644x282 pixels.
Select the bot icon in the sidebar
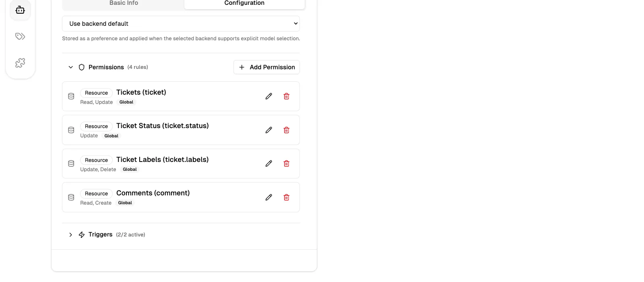pyautogui.click(x=20, y=10)
